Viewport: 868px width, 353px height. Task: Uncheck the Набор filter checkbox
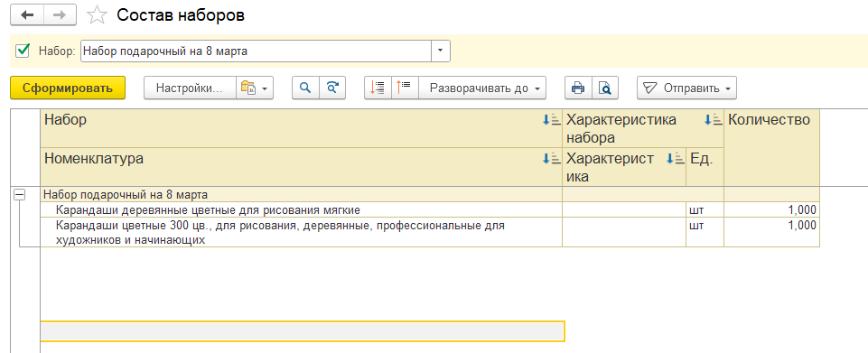point(23,51)
